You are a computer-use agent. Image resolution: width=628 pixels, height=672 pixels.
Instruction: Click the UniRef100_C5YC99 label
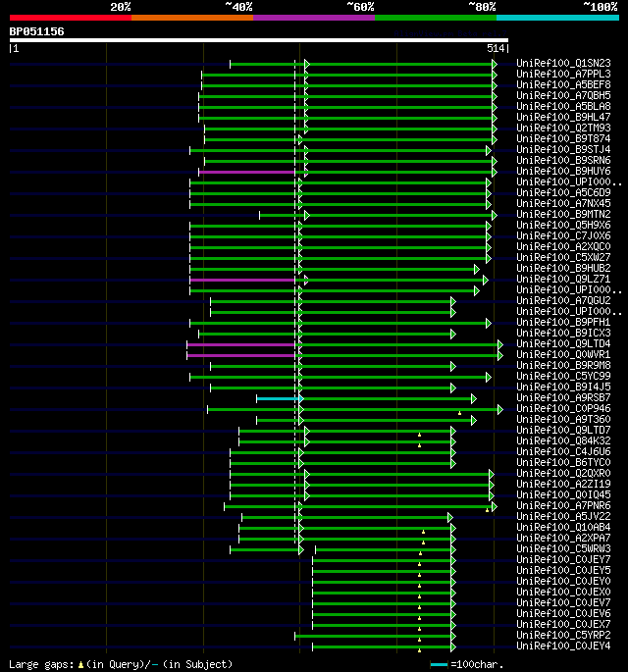(x=563, y=376)
